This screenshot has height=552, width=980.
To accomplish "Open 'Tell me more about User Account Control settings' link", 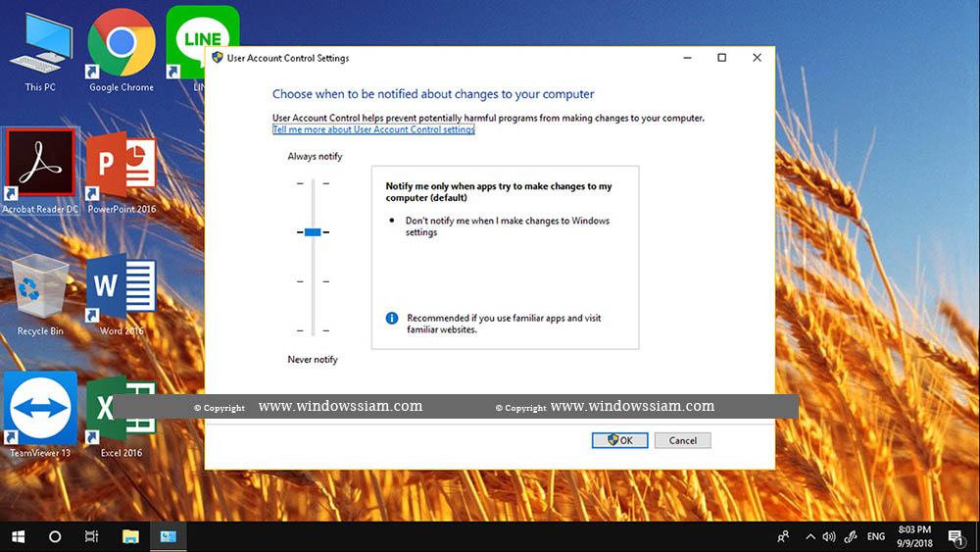I will (x=373, y=129).
